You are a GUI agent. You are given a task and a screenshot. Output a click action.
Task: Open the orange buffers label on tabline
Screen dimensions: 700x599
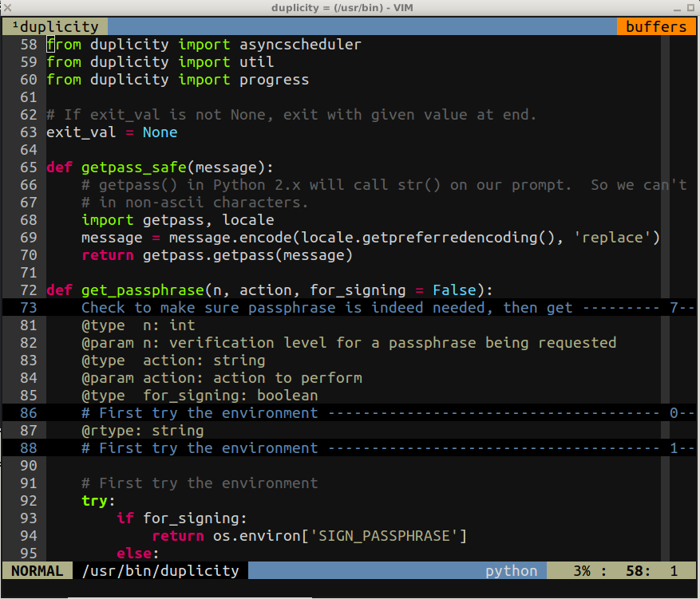(x=655, y=26)
